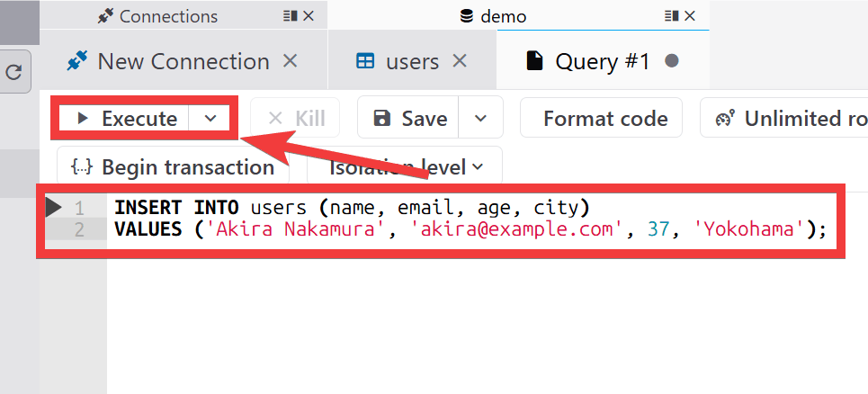Close the demo panel
The image size is (868, 394).
tap(690, 16)
